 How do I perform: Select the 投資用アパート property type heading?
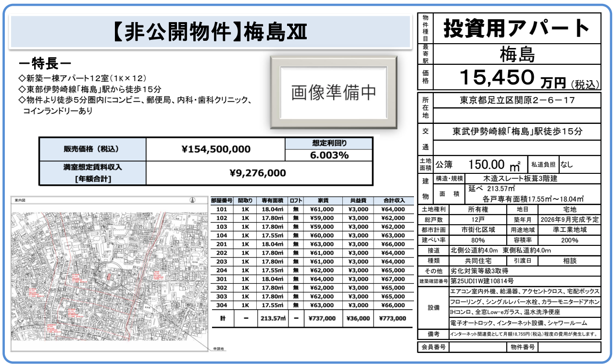coord(516,29)
